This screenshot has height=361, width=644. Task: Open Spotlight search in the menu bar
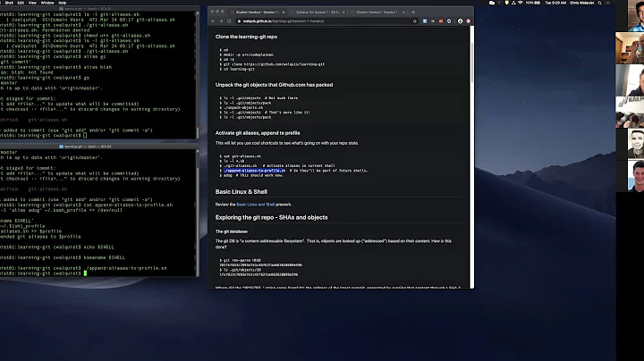tap(599, 3)
